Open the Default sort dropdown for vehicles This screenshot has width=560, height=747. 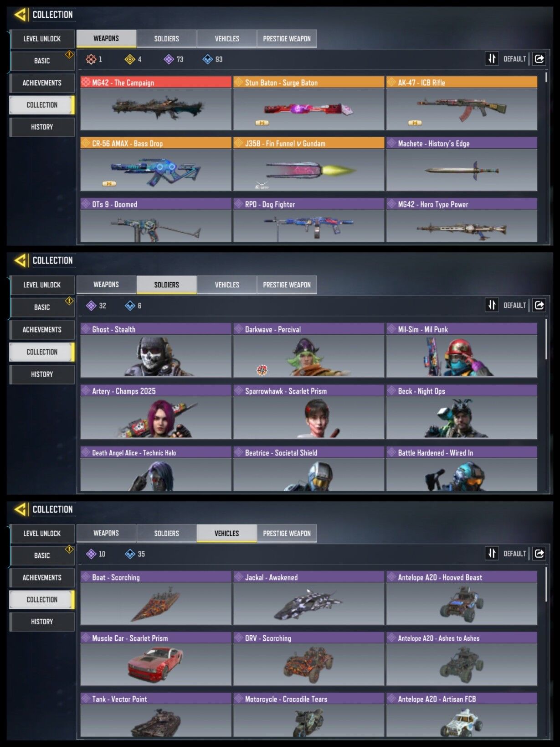coord(514,554)
